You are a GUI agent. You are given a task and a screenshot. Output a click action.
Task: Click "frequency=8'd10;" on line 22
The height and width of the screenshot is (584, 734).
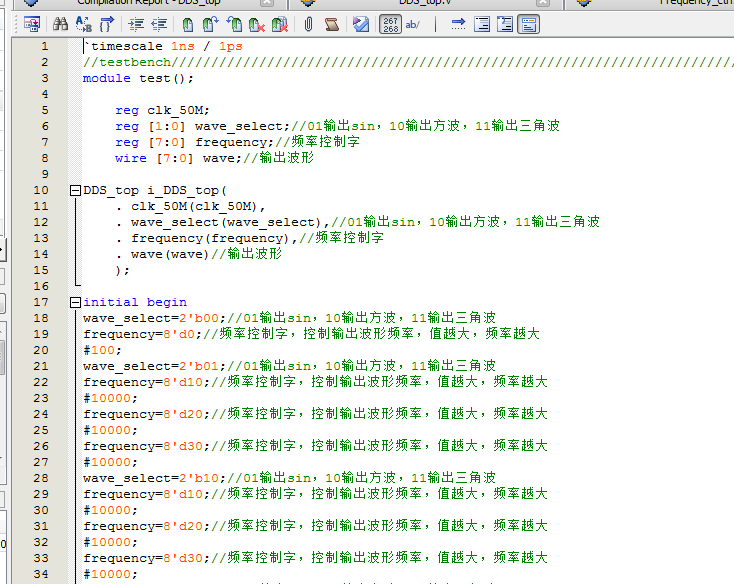click(x=147, y=382)
